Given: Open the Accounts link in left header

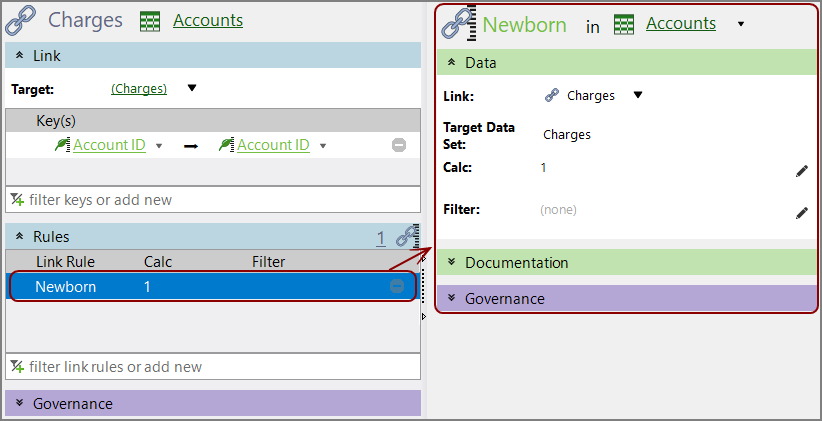Looking at the screenshot, I should pos(208,20).
